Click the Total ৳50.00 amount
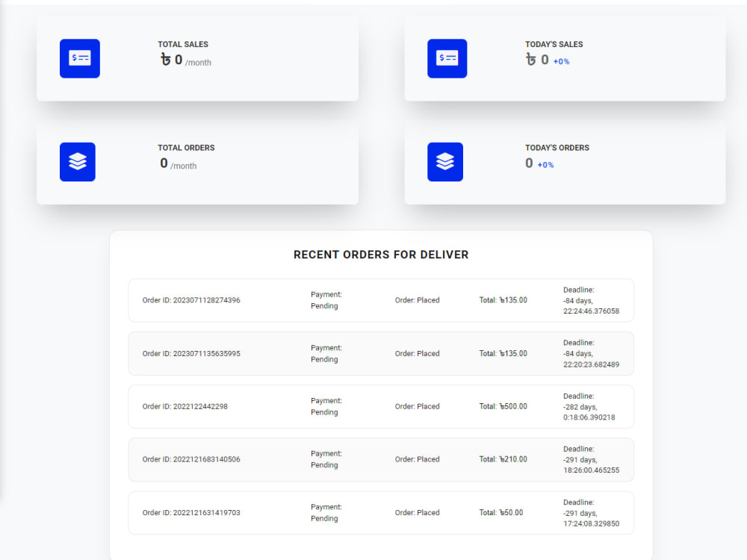Screen dimensions: 747x560 501,512
